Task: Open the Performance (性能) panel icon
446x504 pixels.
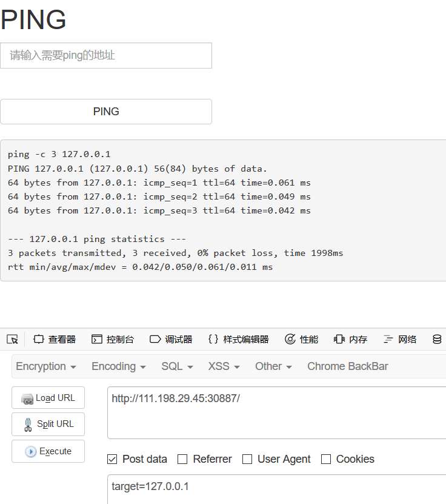Action: tap(290, 339)
